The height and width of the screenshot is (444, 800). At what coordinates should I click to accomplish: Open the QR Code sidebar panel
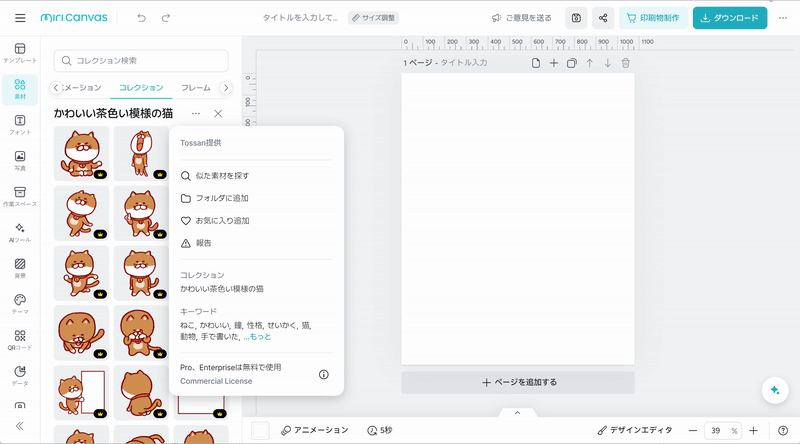coord(20,340)
